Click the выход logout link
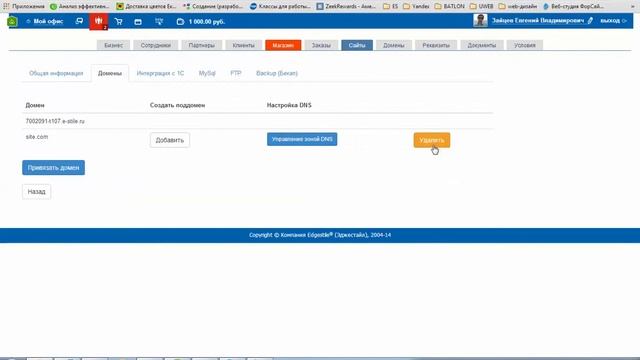 point(610,20)
